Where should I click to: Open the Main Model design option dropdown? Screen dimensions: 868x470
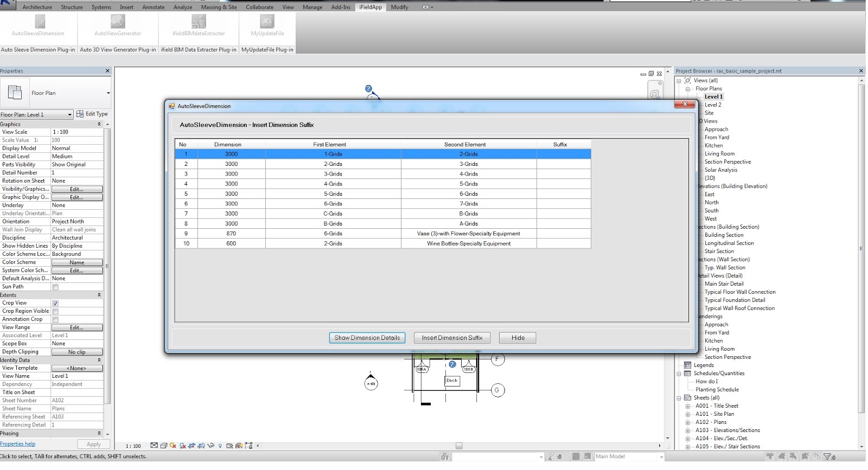pos(661,457)
